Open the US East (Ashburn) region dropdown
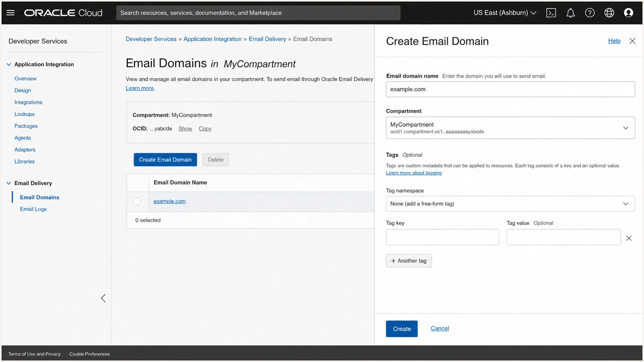 click(505, 13)
